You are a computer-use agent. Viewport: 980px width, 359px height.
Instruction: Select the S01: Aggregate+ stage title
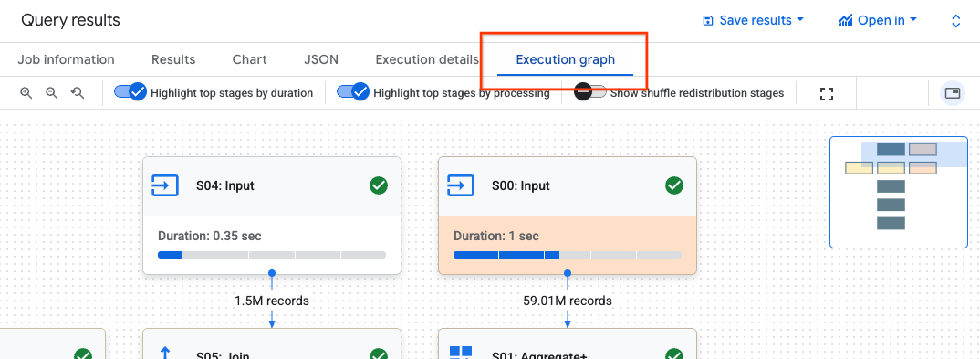[538, 354]
